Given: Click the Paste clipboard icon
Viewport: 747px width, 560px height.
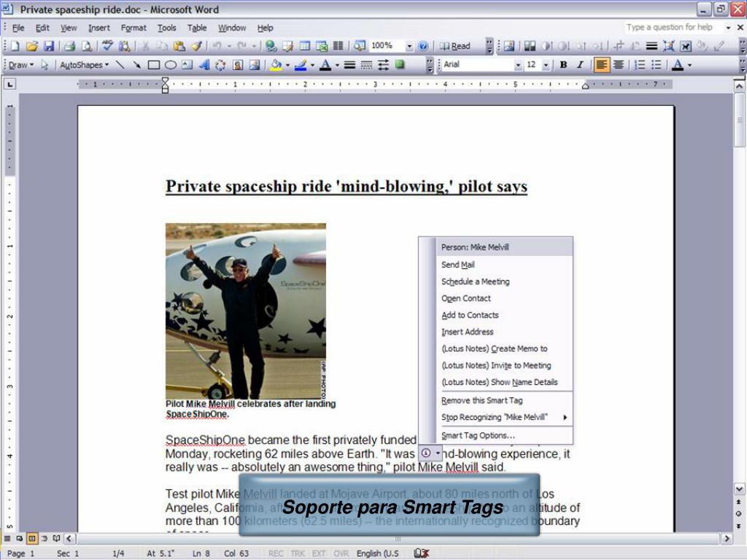Looking at the screenshot, I should pos(179,46).
